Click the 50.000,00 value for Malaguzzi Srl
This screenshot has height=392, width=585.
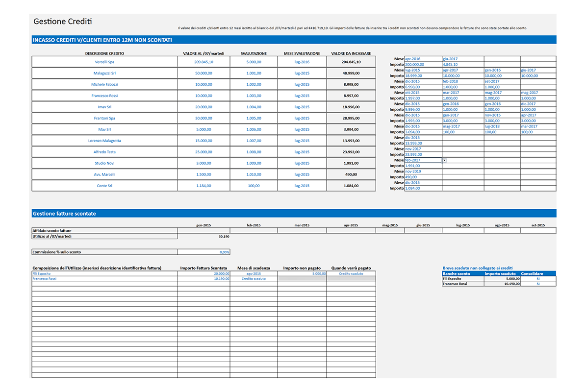(x=203, y=73)
